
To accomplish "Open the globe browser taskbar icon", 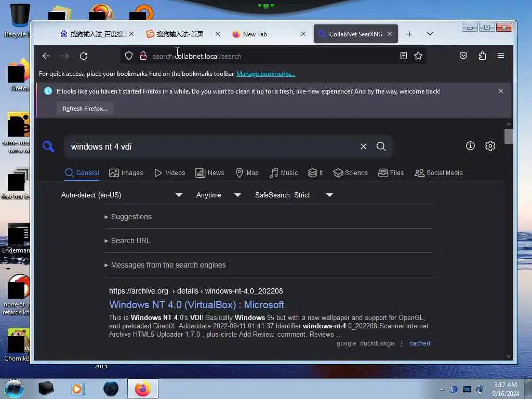I will coord(111,389).
